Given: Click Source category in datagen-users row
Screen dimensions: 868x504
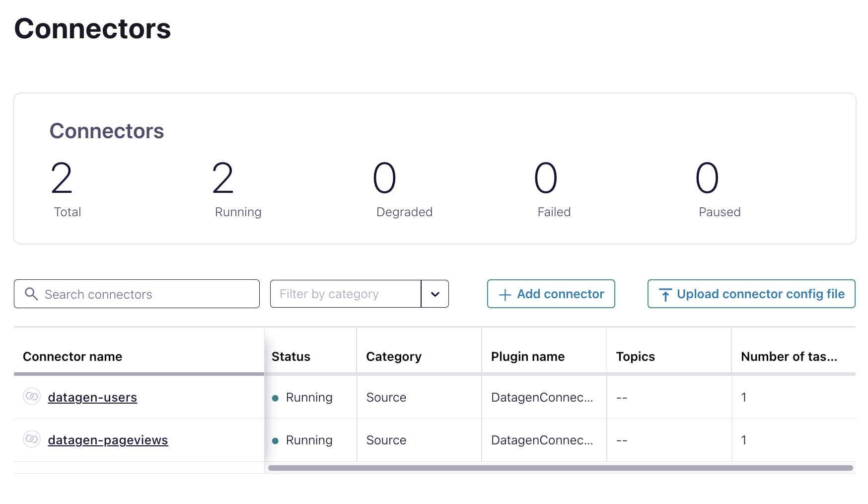Looking at the screenshot, I should click(386, 397).
